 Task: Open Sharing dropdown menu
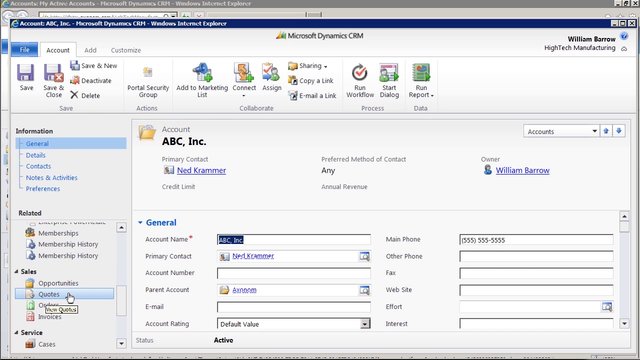308,66
